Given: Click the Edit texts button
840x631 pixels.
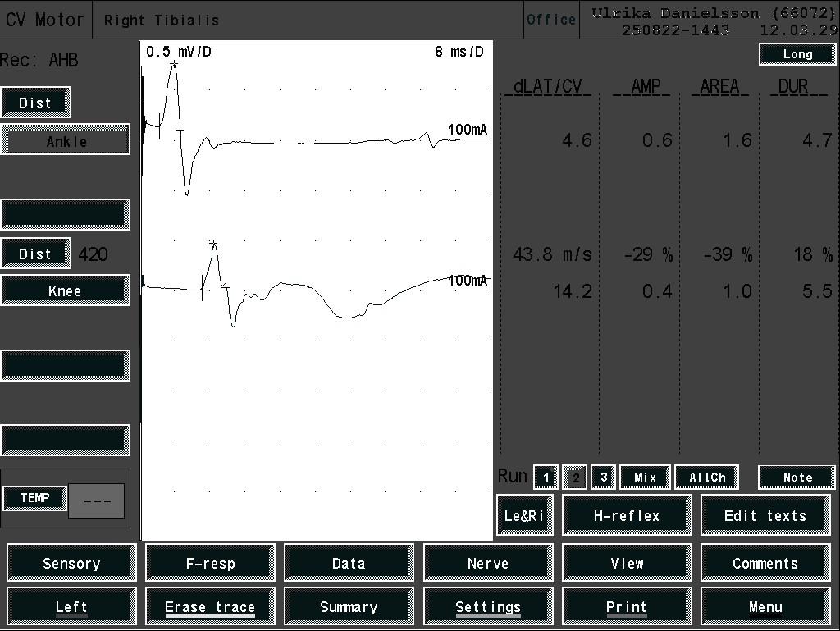Looking at the screenshot, I should coord(765,515).
